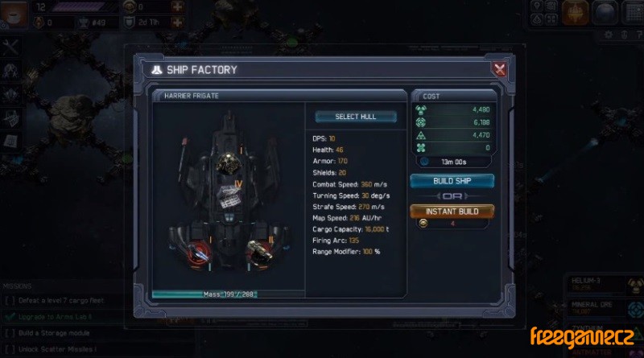This screenshot has width=644, height=358.
Task: Open the orange station view icon
Action: click(575, 12)
